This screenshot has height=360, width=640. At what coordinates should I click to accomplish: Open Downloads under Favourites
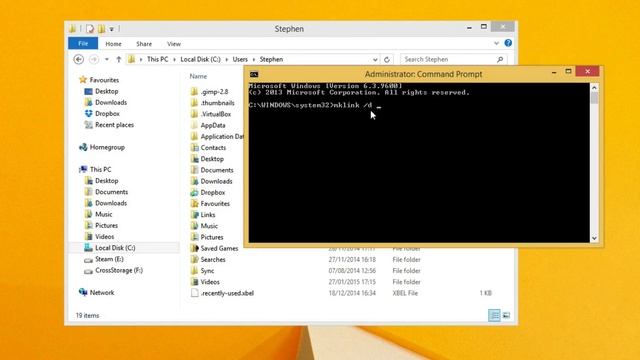tap(111, 102)
